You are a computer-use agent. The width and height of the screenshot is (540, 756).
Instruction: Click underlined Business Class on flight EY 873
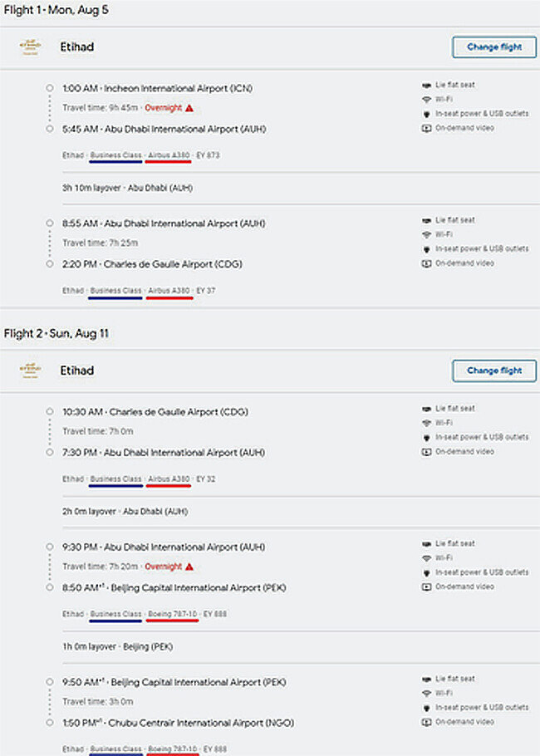pyautogui.click(x=115, y=155)
